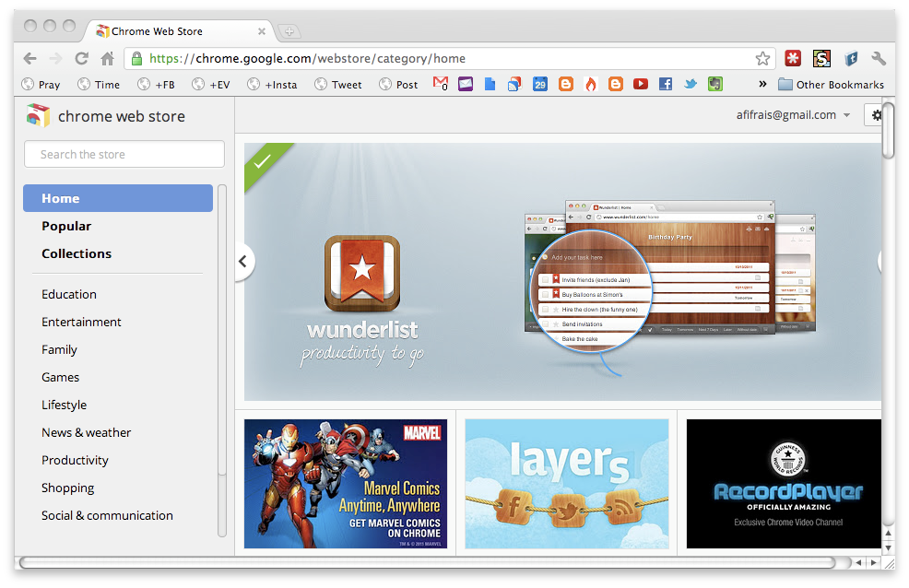Open the Google Calendar 29 bookmark
The height and width of the screenshot is (588, 909).
coord(540,84)
